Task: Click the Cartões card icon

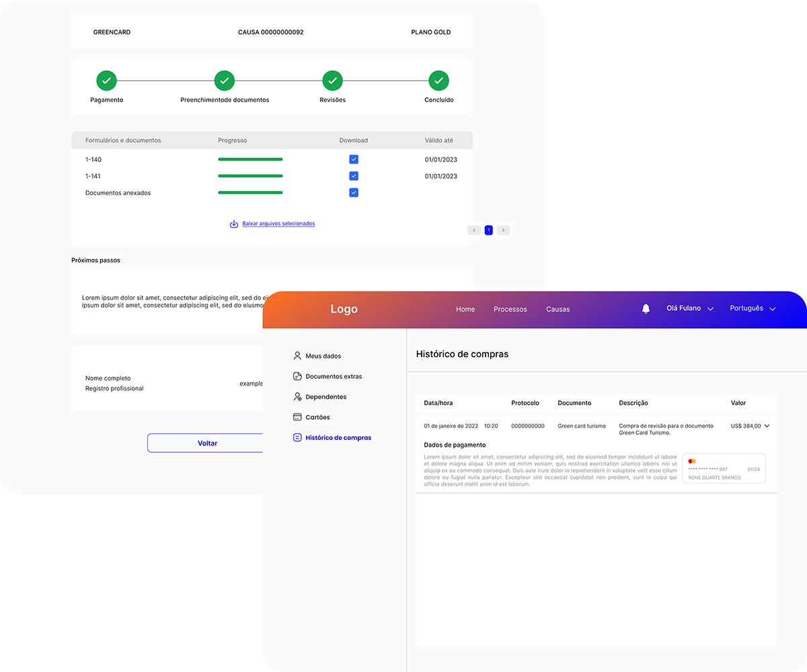Action: [x=297, y=417]
